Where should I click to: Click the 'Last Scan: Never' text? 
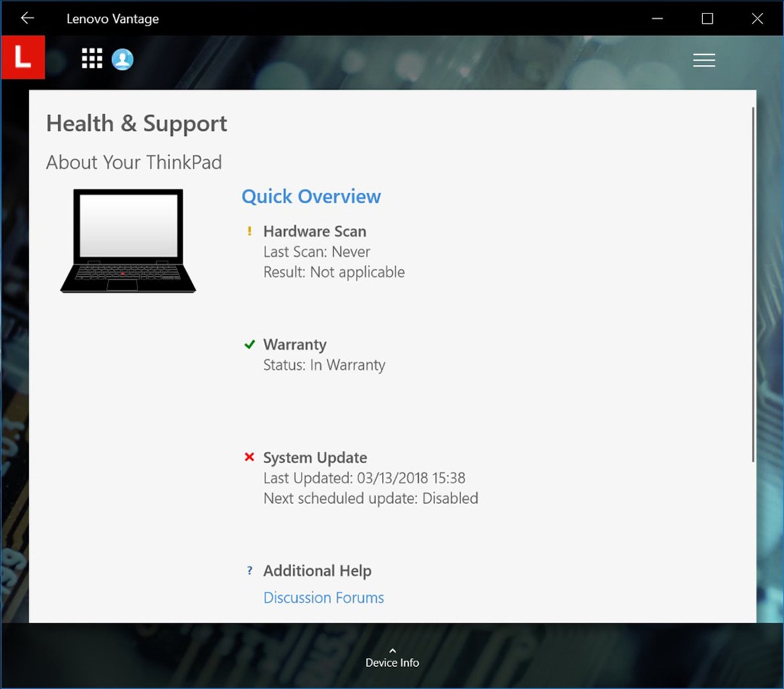[x=317, y=252]
